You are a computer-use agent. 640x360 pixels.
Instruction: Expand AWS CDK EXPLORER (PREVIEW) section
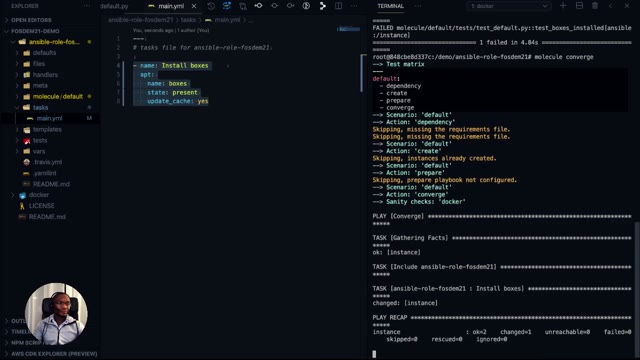coord(54,354)
